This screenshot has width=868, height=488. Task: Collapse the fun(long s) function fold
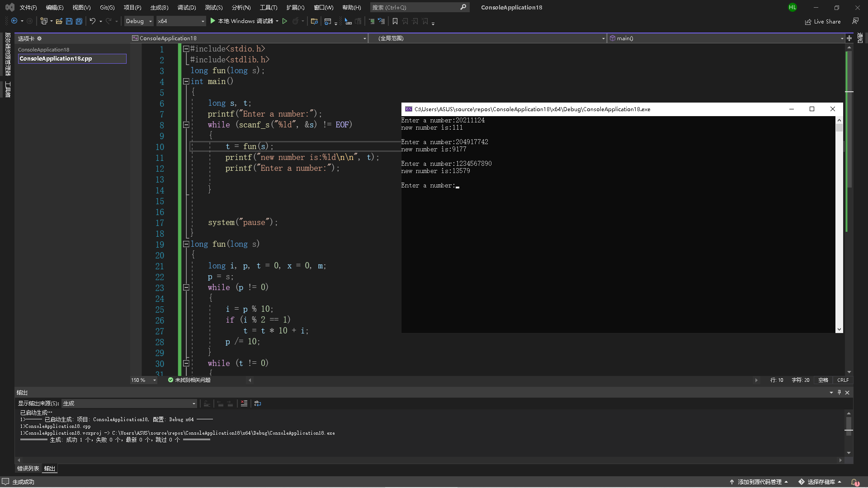point(186,244)
